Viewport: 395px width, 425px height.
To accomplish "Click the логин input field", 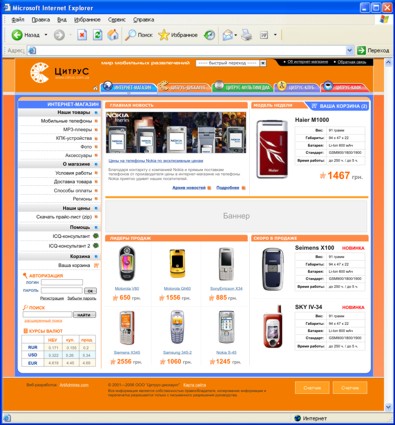I will point(62,282).
